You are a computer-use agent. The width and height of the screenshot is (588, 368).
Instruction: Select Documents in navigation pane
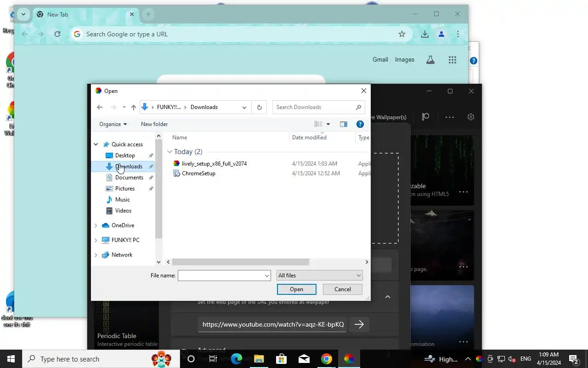pos(129,178)
